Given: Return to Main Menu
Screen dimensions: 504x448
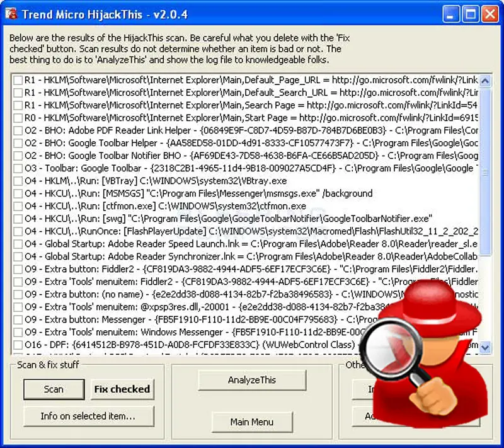Looking at the screenshot, I should (x=252, y=422).
